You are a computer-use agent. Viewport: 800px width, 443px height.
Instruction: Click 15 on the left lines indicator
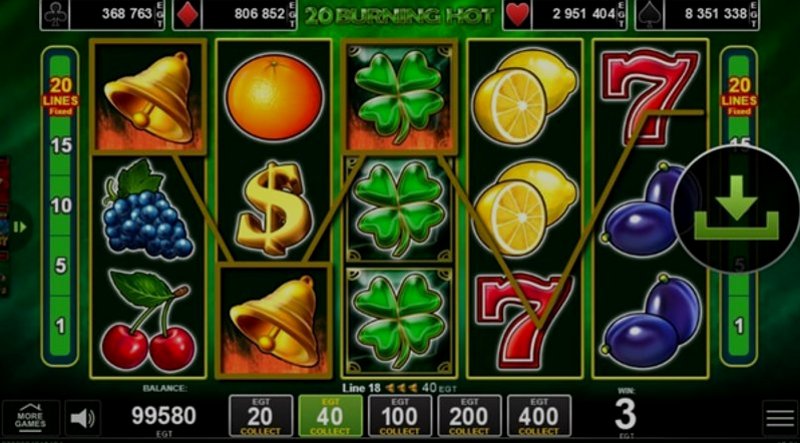(61, 145)
